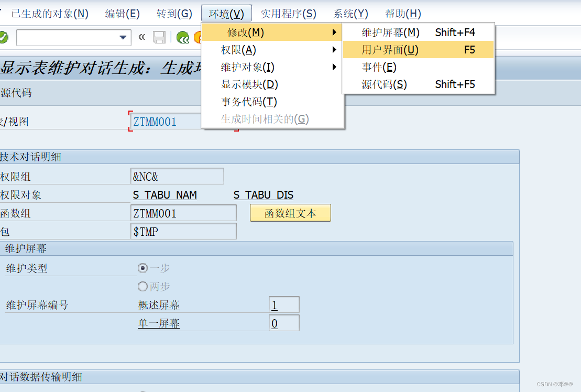Click the green Back arrow icon
This screenshot has width=581, height=392.
pos(183,37)
